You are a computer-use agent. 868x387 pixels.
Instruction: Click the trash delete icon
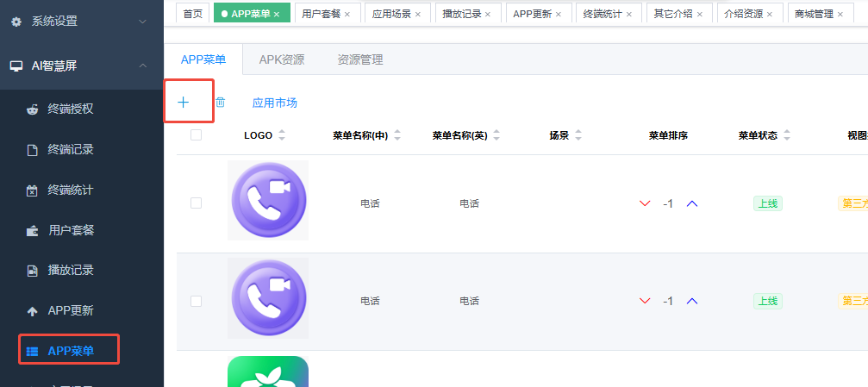(220, 102)
